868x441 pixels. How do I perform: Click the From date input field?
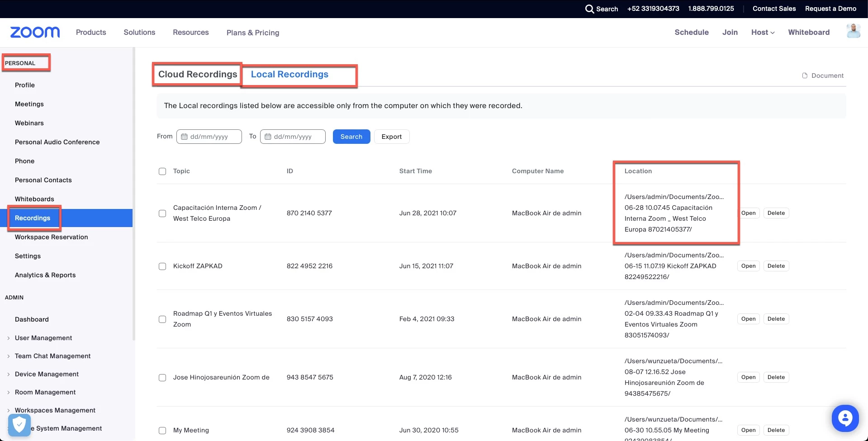209,137
